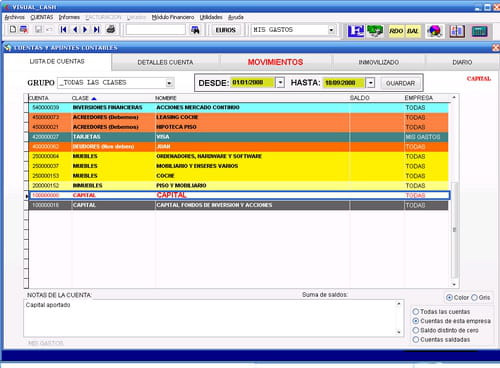
Task: Click into the Notas de la cuenta box
Action: pyautogui.click(x=211, y=318)
